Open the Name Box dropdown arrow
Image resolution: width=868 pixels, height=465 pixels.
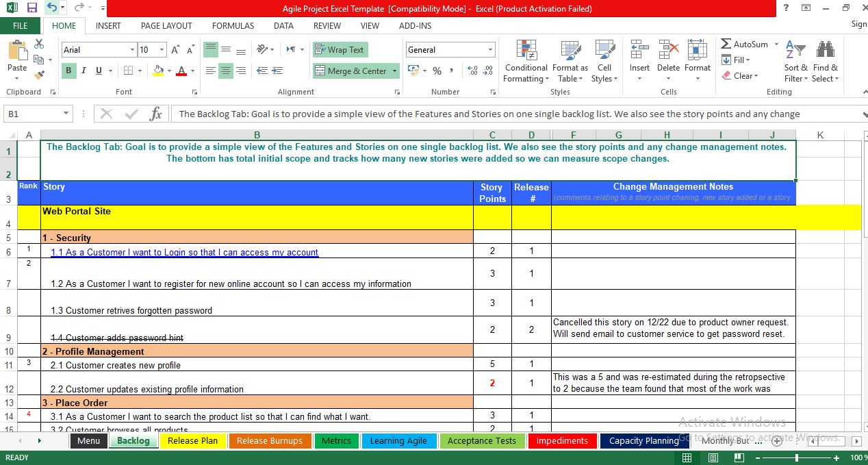(66, 114)
